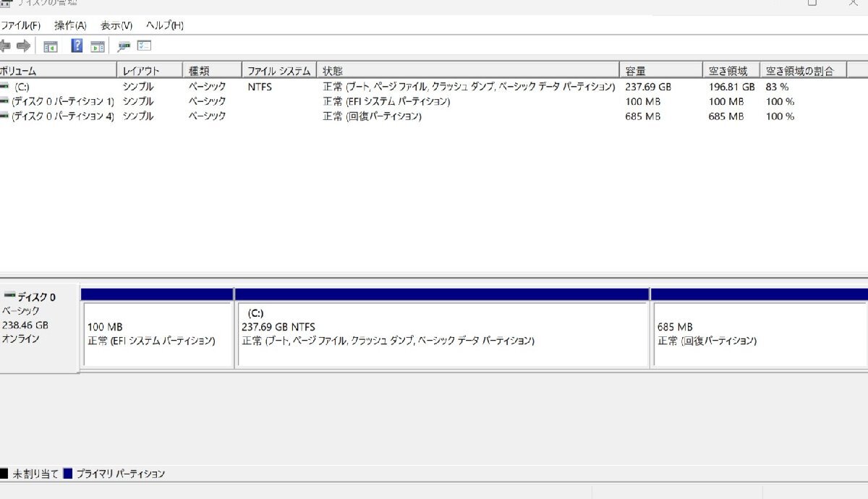Open the ファイル(F) menu
The width and height of the screenshot is (868, 499).
(20, 25)
